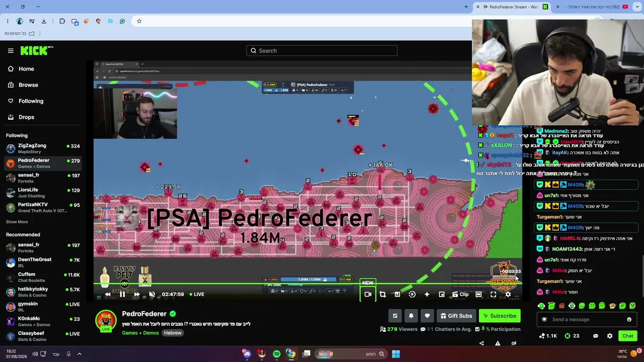644x362 pixels.
Task: Click the playback speed icon
Action: point(412,294)
